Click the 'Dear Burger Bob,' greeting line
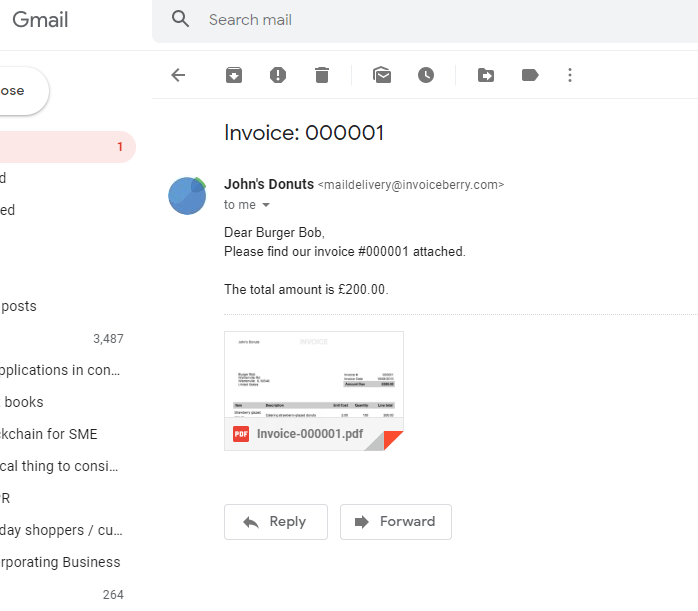The width and height of the screenshot is (698, 611). (x=274, y=232)
